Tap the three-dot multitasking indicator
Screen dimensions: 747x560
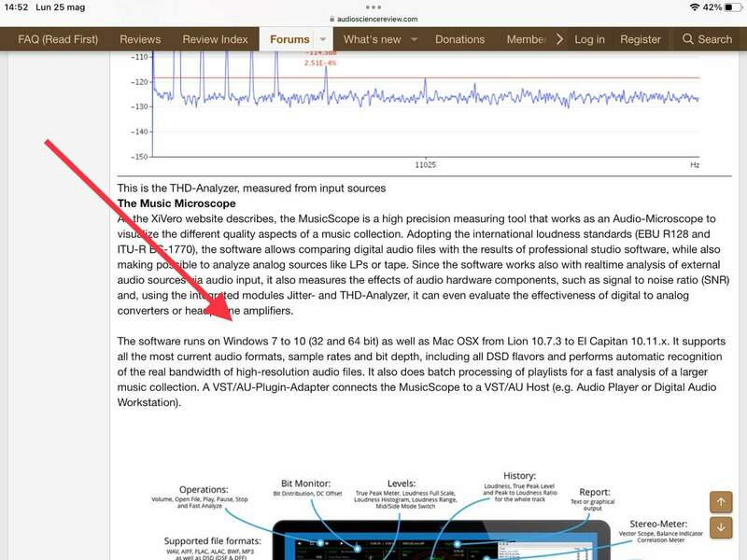(373, 7)
